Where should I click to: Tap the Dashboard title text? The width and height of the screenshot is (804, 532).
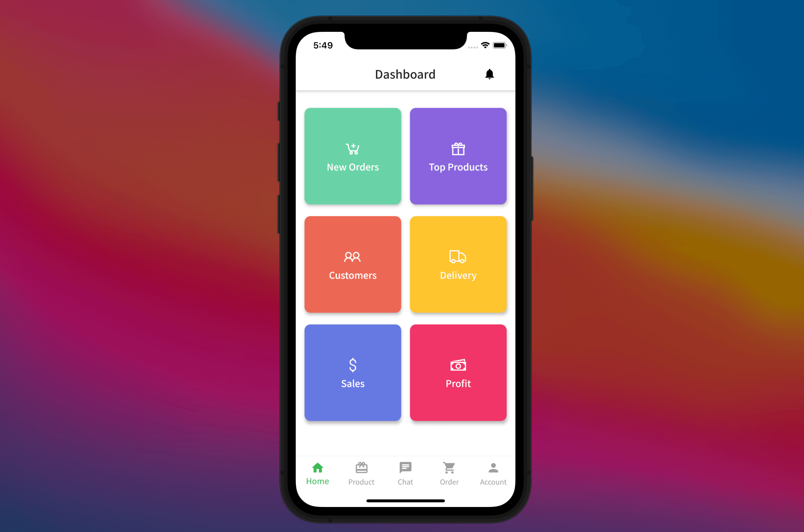coord(402,74)
